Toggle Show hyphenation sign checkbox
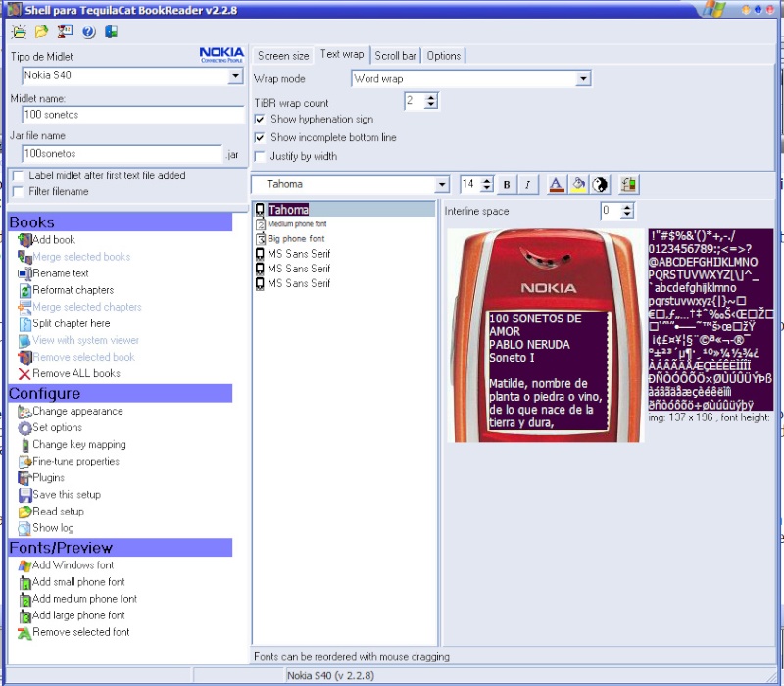 (x=260, y=120)
